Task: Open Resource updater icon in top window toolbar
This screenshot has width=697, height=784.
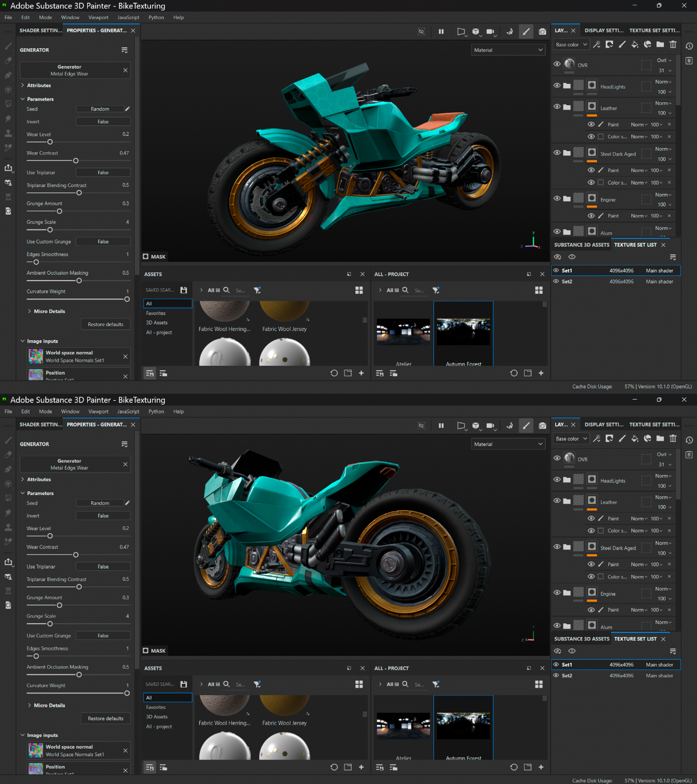Action: tap(8, 211)
